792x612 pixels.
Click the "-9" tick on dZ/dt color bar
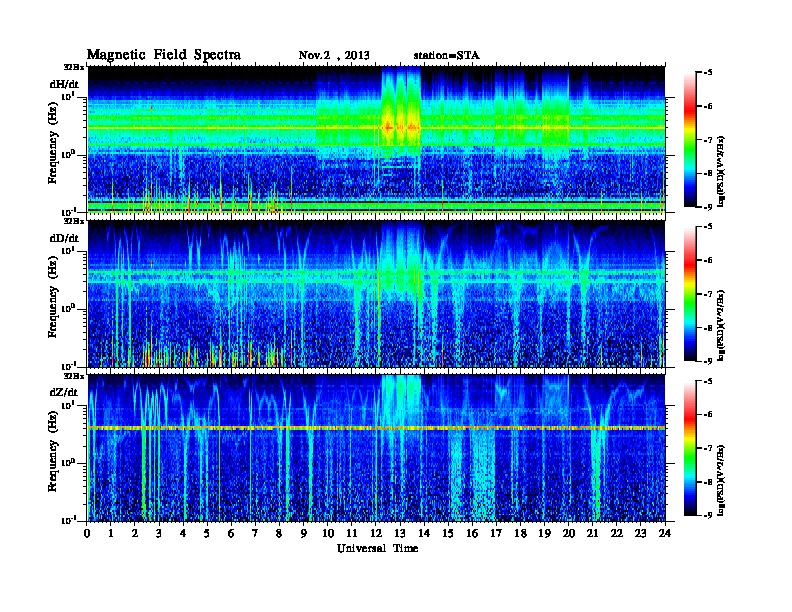[708, 515]
